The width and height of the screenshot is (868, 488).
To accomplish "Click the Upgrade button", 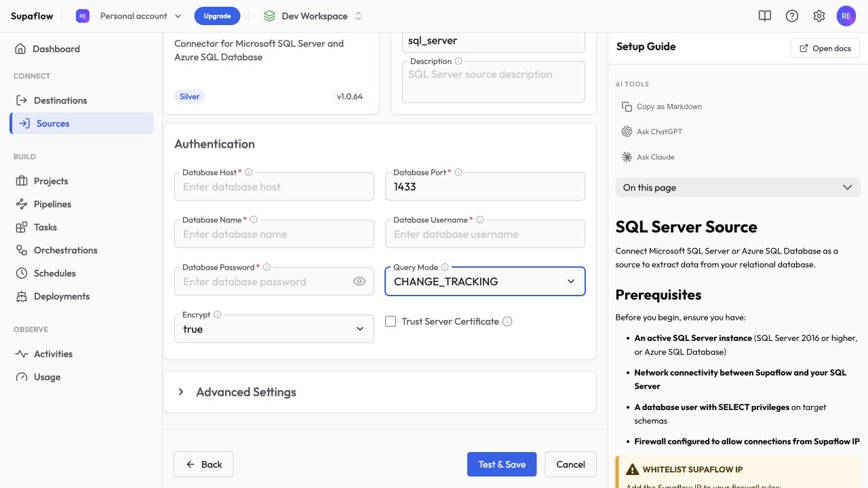I will click(217, 16).
